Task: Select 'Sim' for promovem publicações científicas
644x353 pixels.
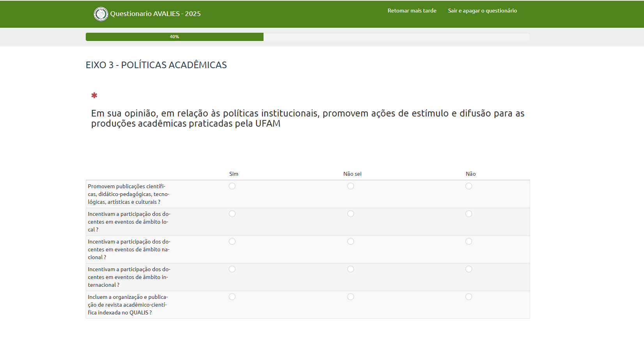Action: point(232,186)
